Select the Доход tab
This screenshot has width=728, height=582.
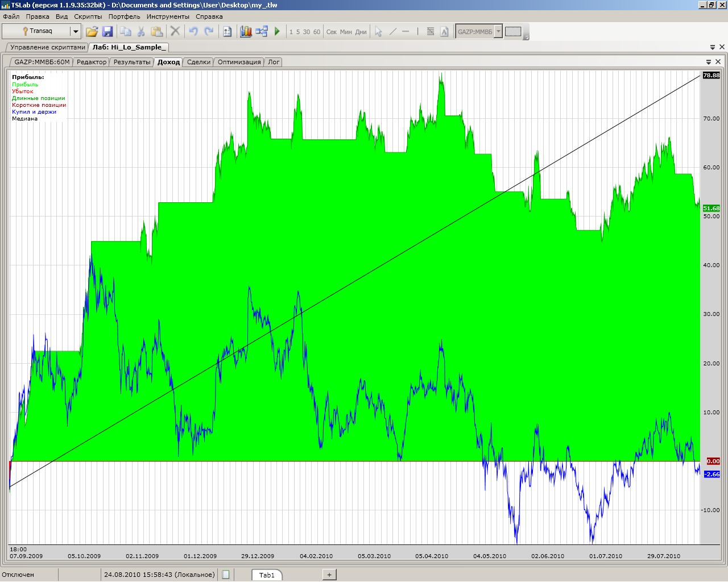coord(168,62)
